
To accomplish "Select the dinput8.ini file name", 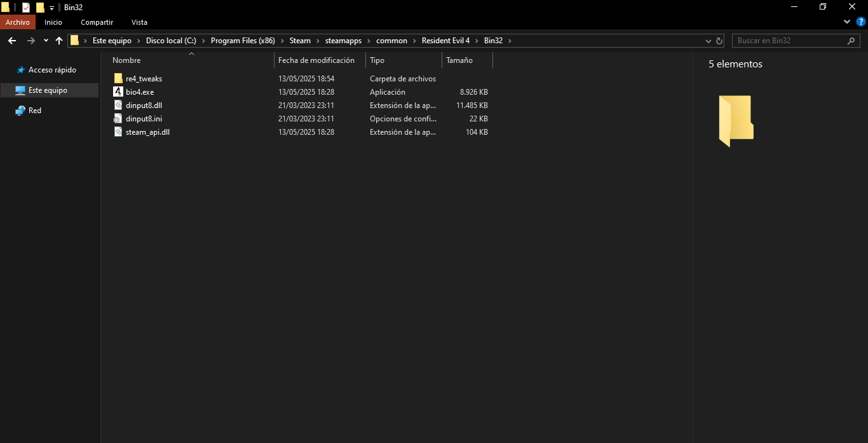I will tap(144, 119).
